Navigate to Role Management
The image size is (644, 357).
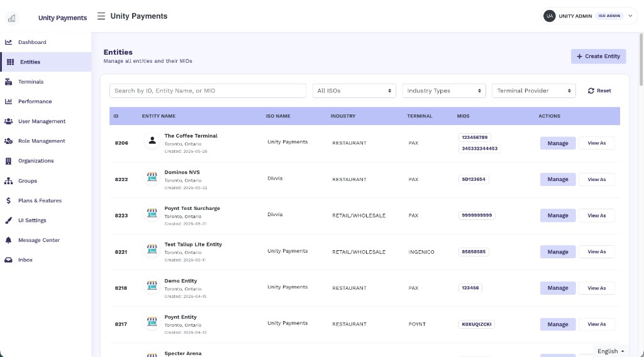click(x=42, y=141)
